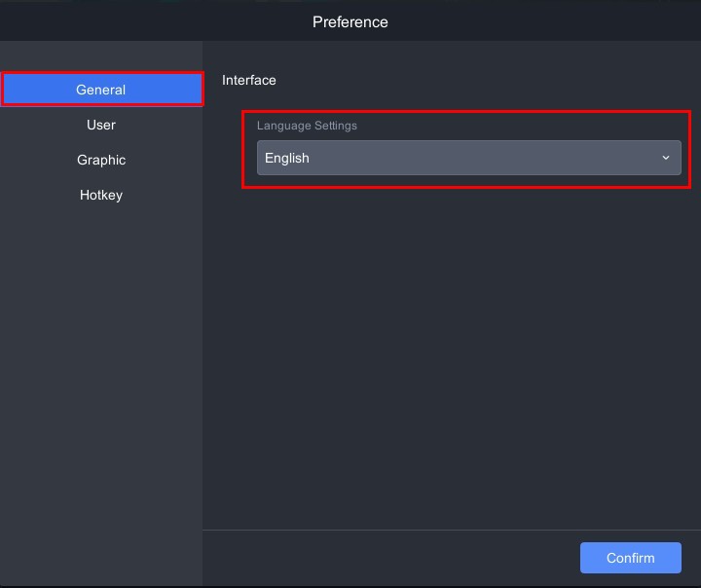Click the English value in language box

click(287, 158)
